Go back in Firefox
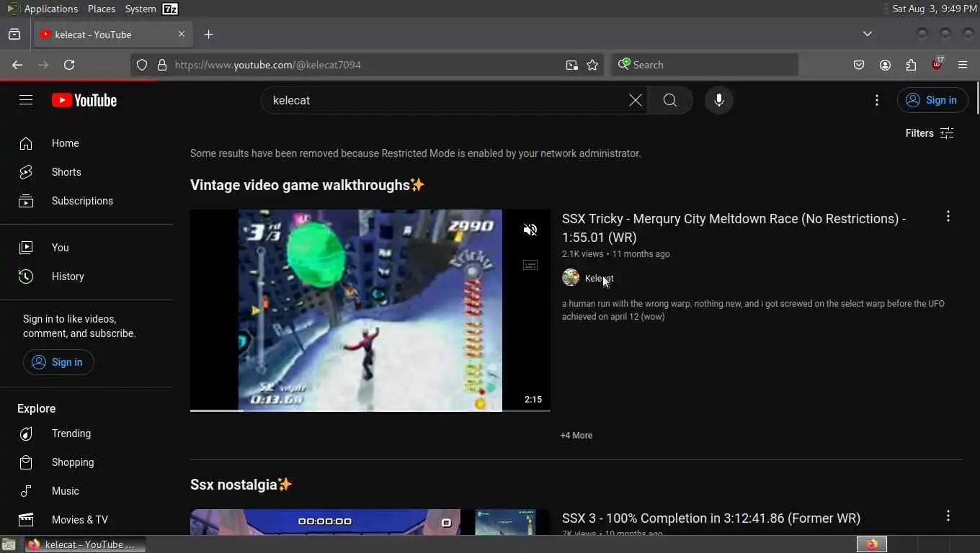Viewport: 980px width, 553px height. [x=17, y=65]
